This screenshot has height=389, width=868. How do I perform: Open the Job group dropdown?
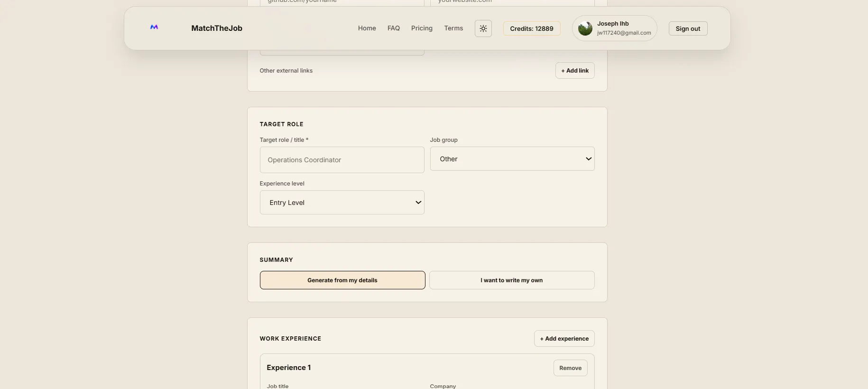(x=512, y=159)
